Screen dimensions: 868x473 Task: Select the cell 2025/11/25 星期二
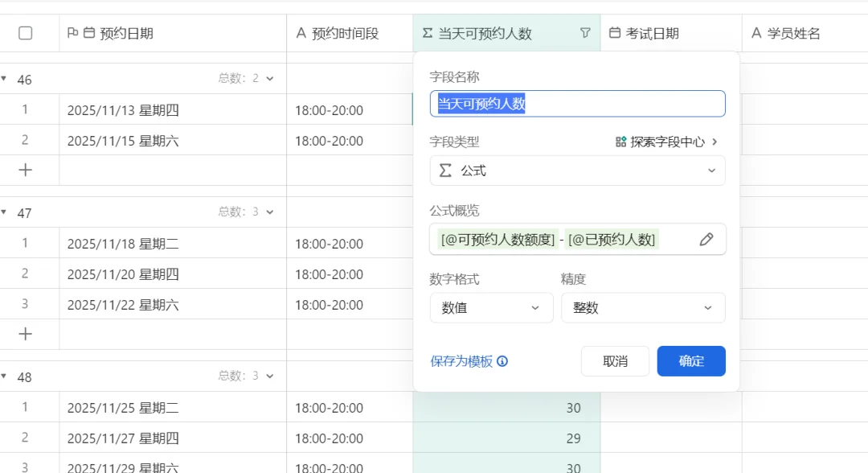tap(173, 407)
